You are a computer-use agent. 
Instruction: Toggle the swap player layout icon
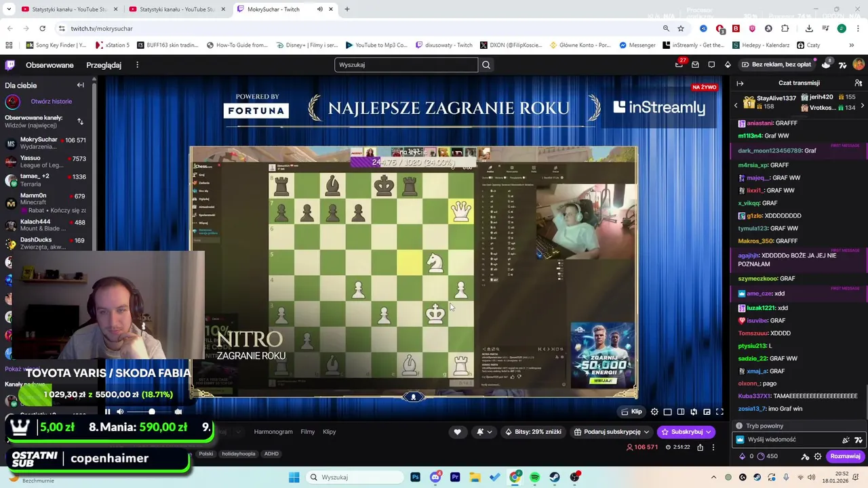(x=694, y=412)
